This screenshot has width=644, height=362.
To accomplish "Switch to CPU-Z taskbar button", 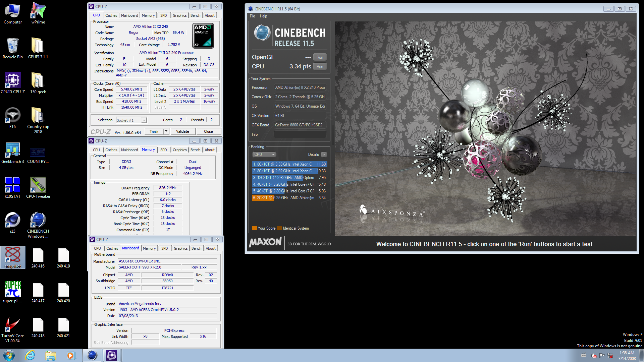I will 112,355.
